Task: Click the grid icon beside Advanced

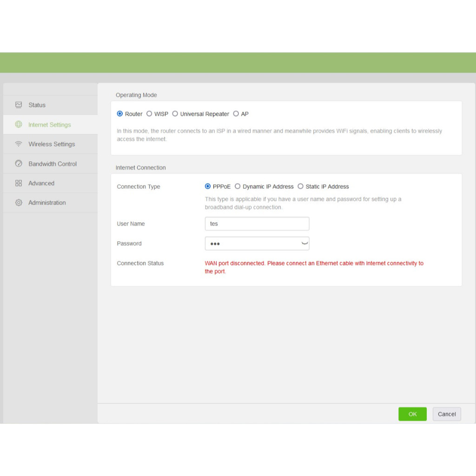Action: (x=19, y=183)
